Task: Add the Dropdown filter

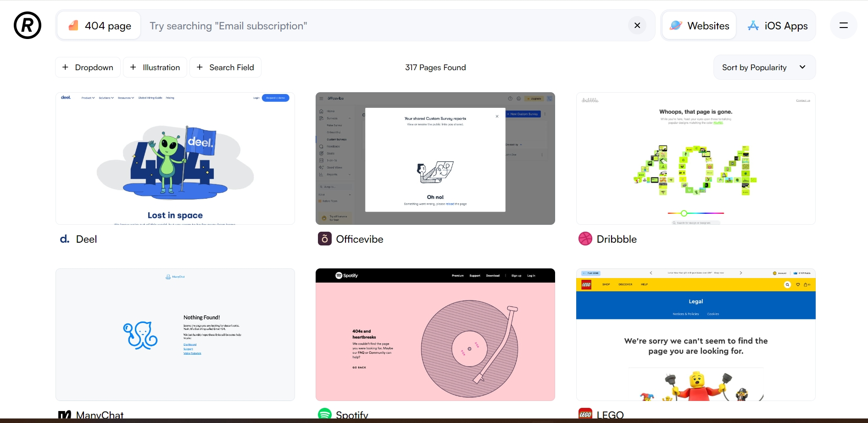Action: coord(88,67)
